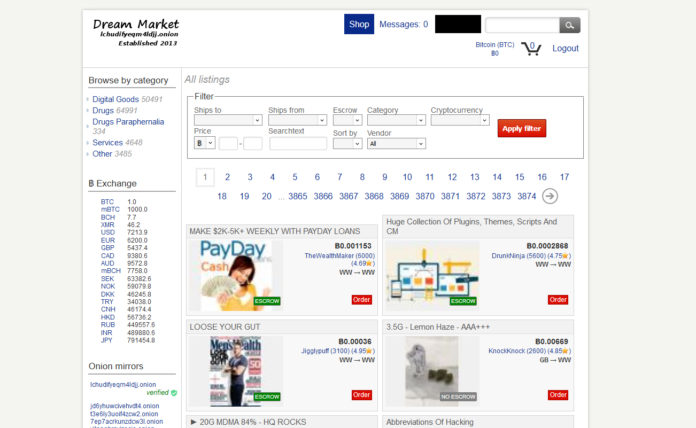
Task: Click Order on Loose Your Gut listing
Action: [361, 395]
